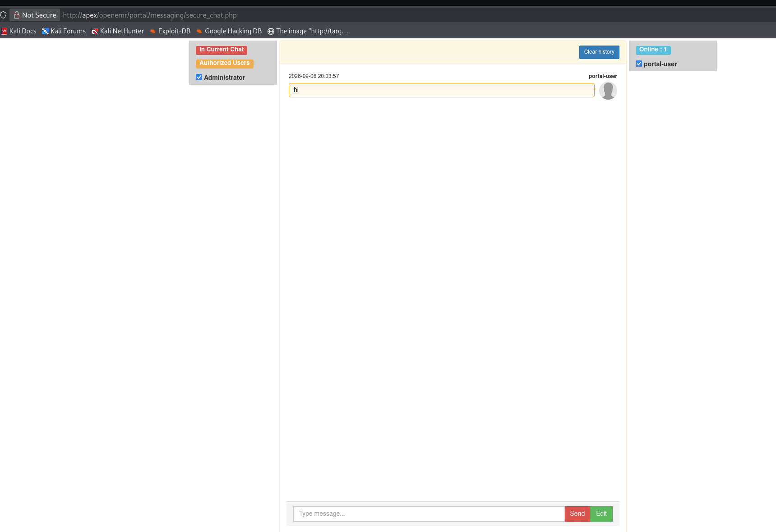Open the Kali NetHunter bookmark
776x532 pixels.
[x=118, y=31]
